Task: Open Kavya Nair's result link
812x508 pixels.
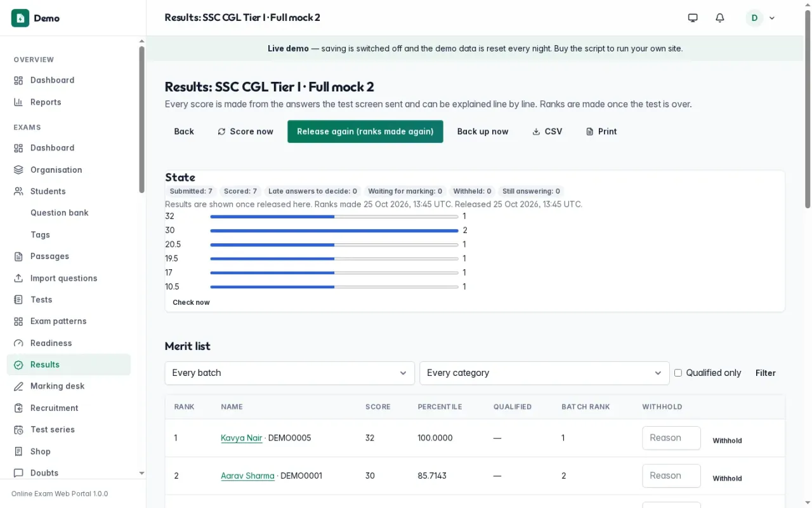Action: 242,438
